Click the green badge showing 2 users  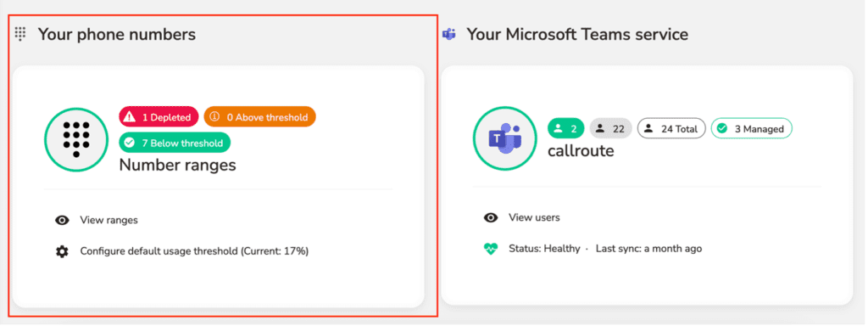565,129
